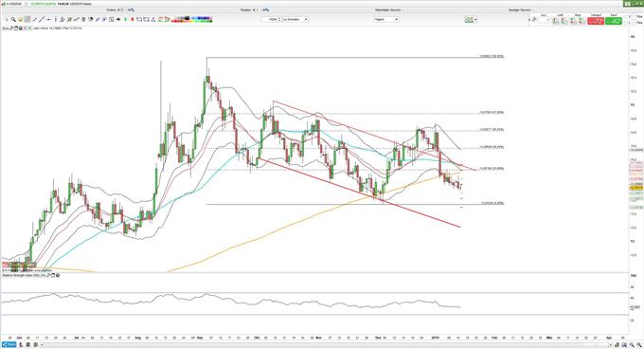Screen dimensions: 644x349
Task: Click the black right arrow tool
Action: tap(118, 19)
